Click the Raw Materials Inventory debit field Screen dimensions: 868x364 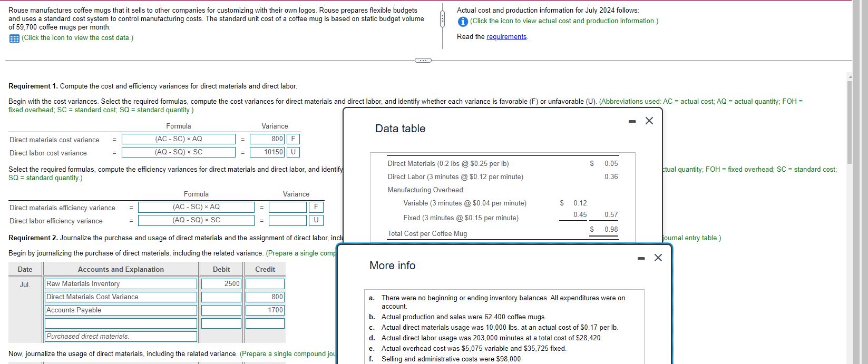click(221, 284)
